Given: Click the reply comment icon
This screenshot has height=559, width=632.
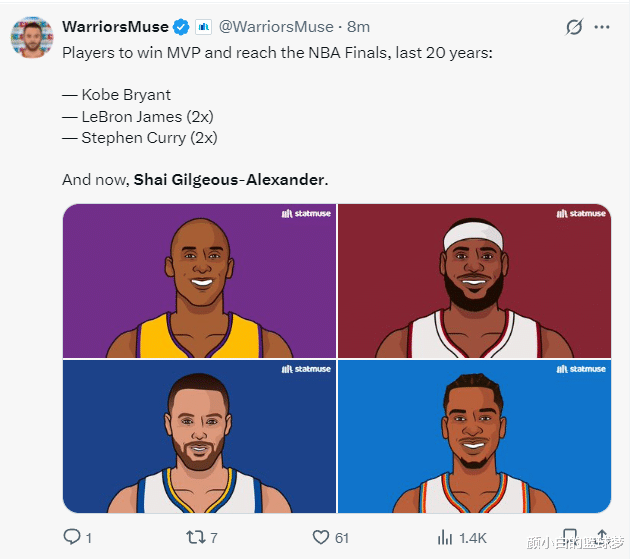Looking at the screenshot, I should click(72, 537).
